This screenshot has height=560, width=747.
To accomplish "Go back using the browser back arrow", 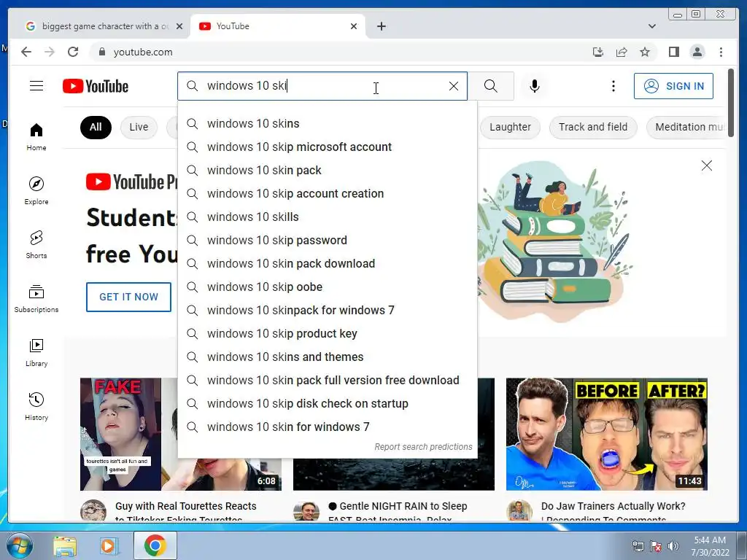I will [x=26, y=52].
